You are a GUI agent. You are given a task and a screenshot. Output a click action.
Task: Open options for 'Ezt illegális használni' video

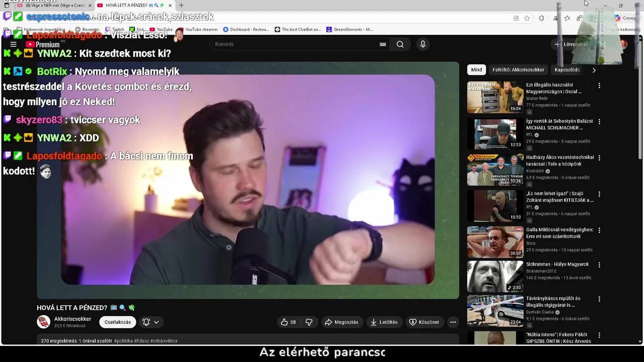coord(599,85)
